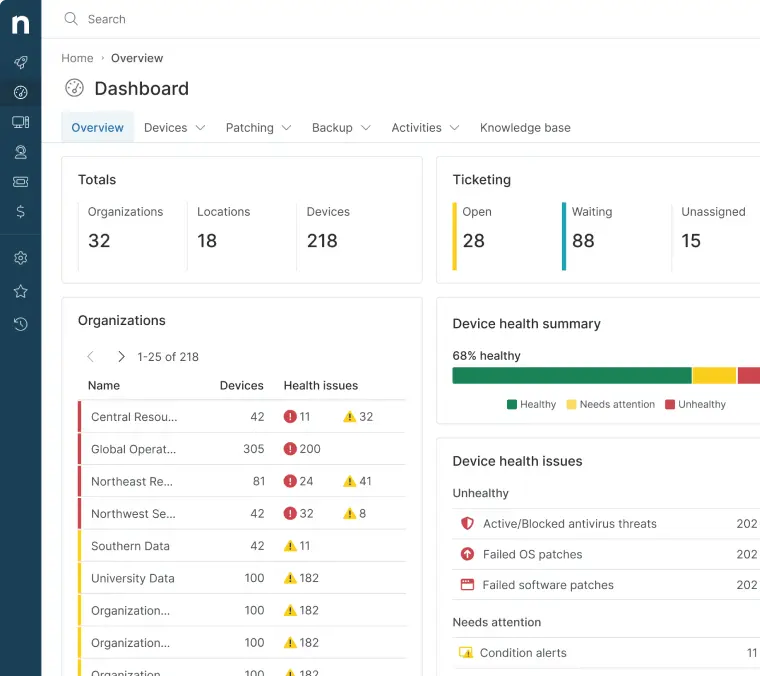Screen dimensions: 760x676
Task: Select the dashboard gauge sidebar icon
Action: [20, 92]
